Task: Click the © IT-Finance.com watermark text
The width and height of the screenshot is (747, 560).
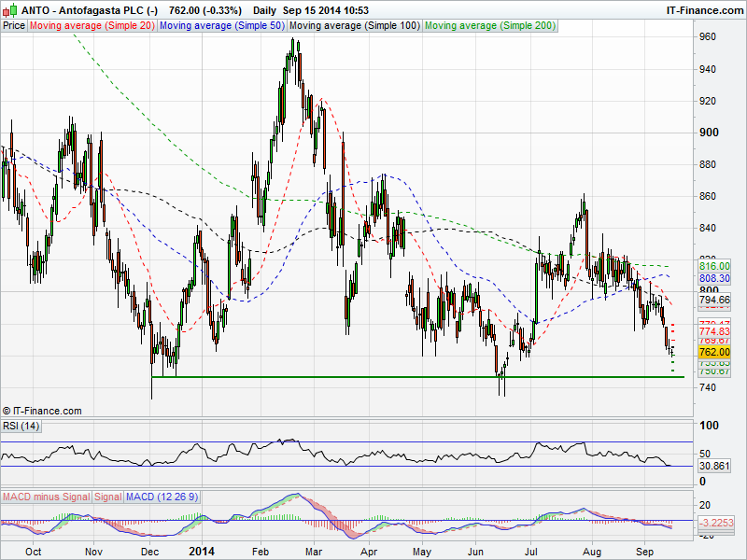Action: [x=43, y=411]
